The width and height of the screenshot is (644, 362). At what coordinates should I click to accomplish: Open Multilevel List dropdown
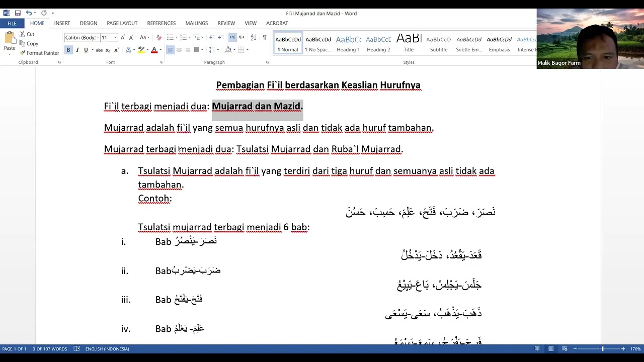pos(202,37)
